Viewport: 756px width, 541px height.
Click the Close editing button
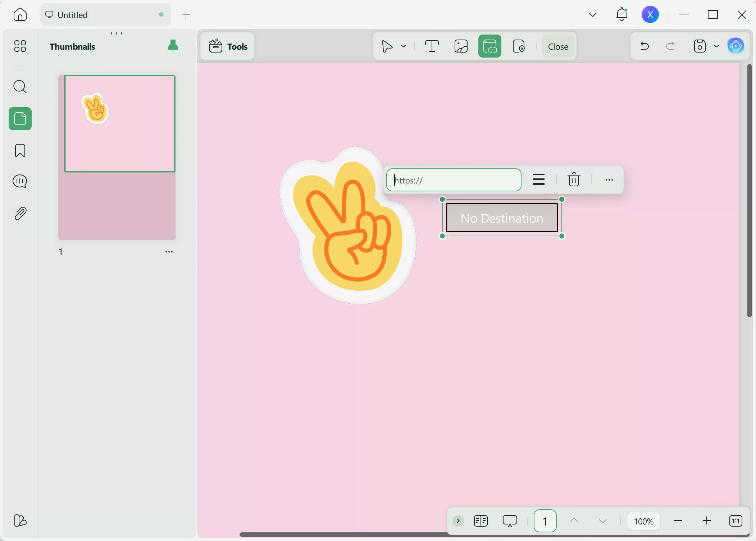558,46
